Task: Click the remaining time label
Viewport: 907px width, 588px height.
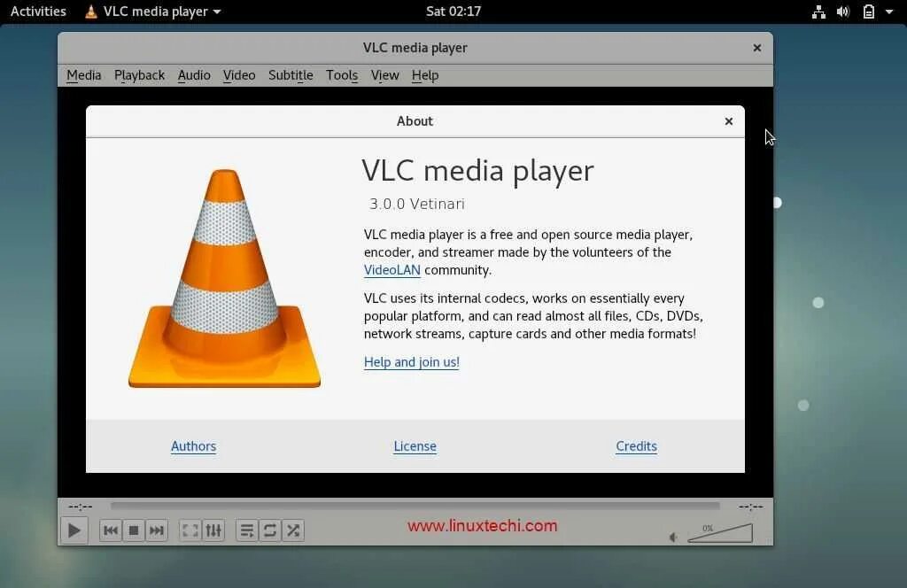Action: (750, 507)
